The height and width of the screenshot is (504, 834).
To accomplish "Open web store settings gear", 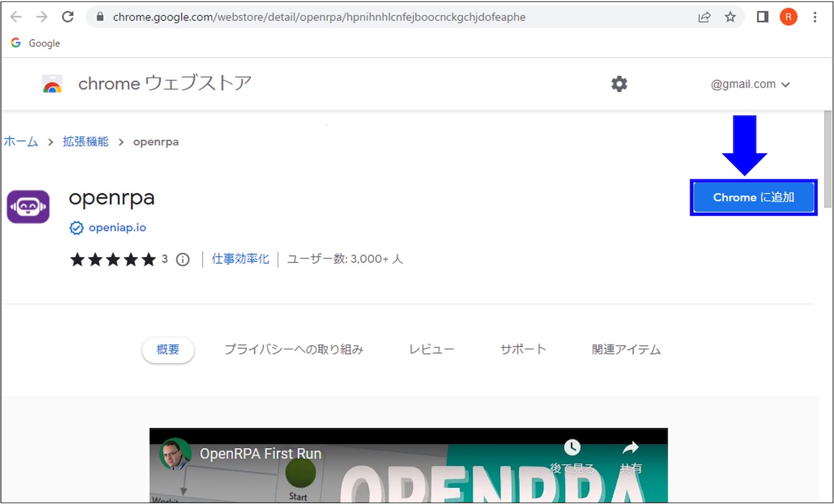I will point(619,84).
